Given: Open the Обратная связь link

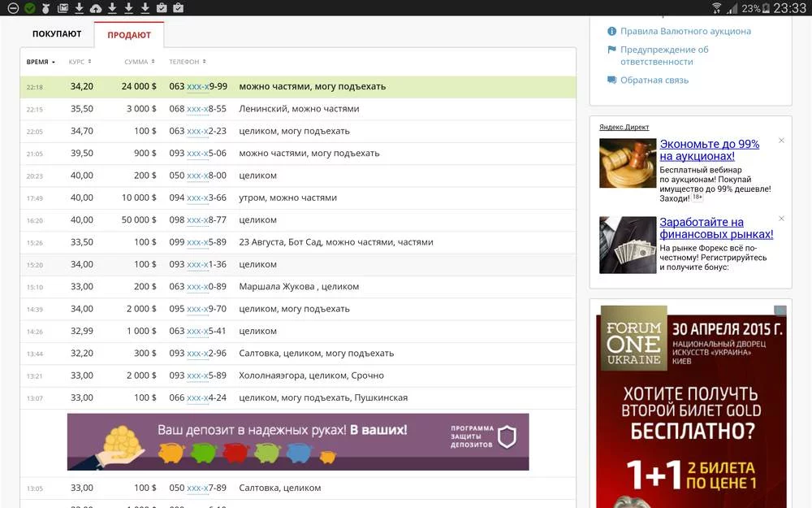Looking at the screenshot, I should tap(654, 80).
